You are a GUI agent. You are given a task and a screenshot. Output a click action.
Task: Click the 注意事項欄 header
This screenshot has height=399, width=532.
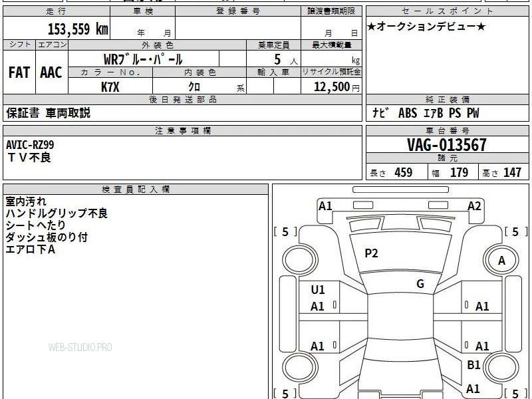click(182, 130)
